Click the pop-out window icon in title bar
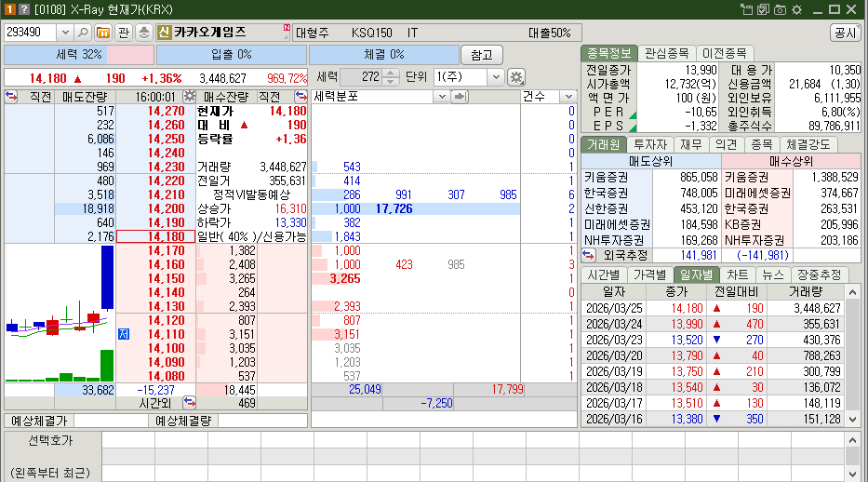This screenshot has height=482, width=868. [x=747, y=9]
